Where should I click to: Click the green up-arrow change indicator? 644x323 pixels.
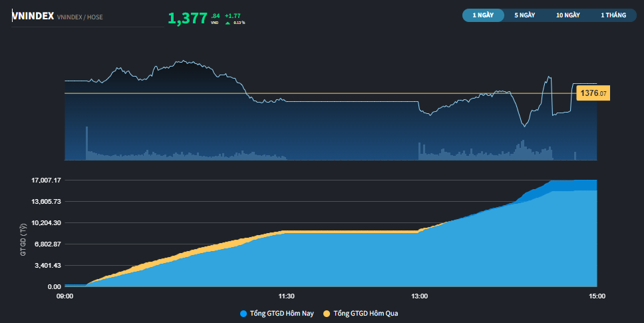coord(228,23)
